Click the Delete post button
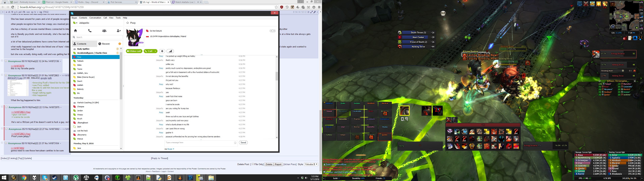Screen dimensions: 644x181 pos(269,164)
